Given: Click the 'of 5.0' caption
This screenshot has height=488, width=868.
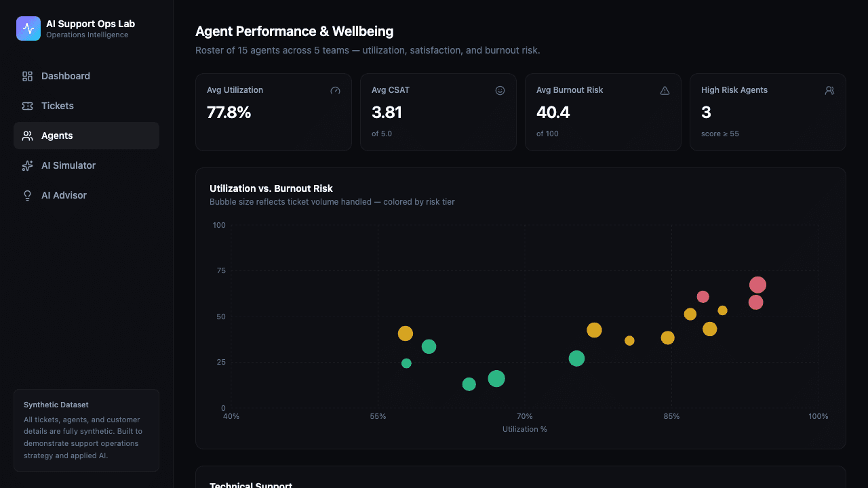Looking at the screenshot, I should [382, 134].
